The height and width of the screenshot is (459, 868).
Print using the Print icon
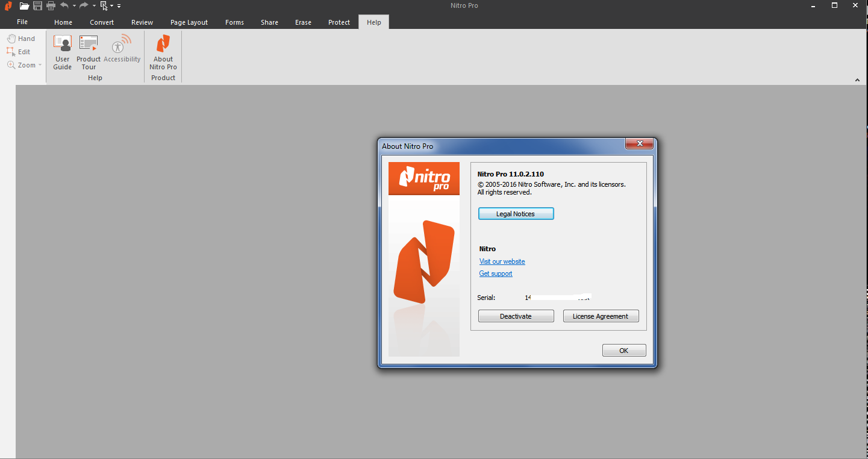click(x=51, y=5)
